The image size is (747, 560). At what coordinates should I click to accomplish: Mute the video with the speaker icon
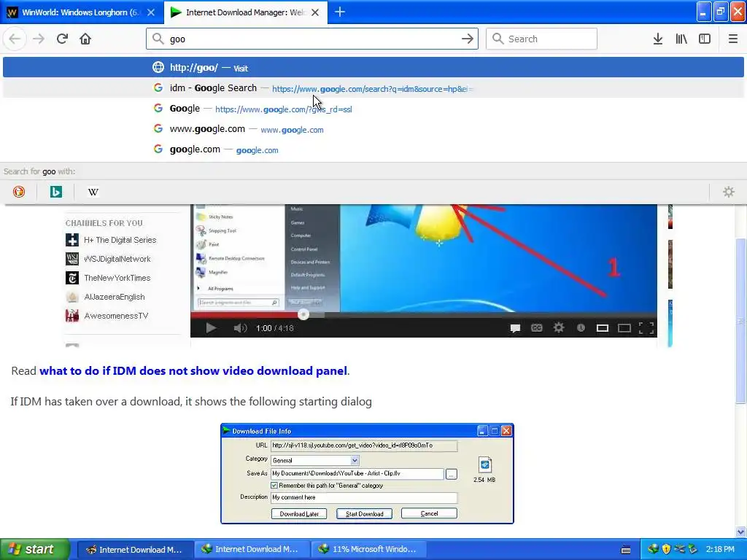point(240,327)
